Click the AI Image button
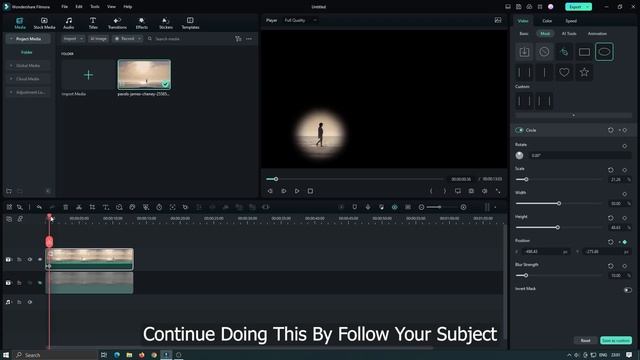Screen dimensions: 640x360 [98, 39]
